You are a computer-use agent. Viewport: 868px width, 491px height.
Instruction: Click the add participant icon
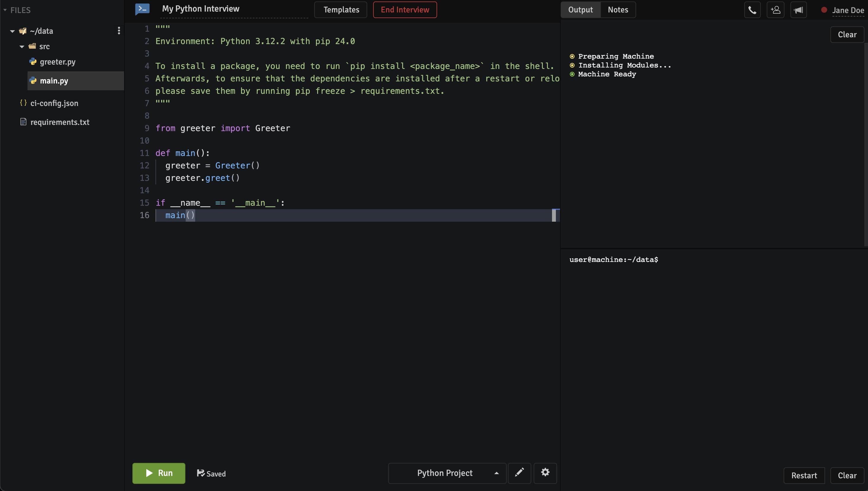pyautogui.click(x=775, y=10)
